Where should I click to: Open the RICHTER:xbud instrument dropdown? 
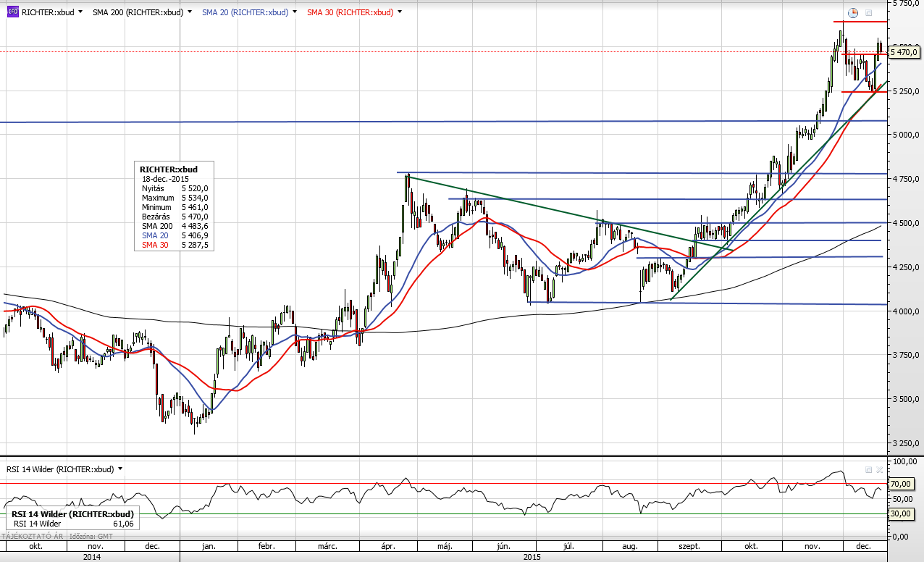(80, 12)
